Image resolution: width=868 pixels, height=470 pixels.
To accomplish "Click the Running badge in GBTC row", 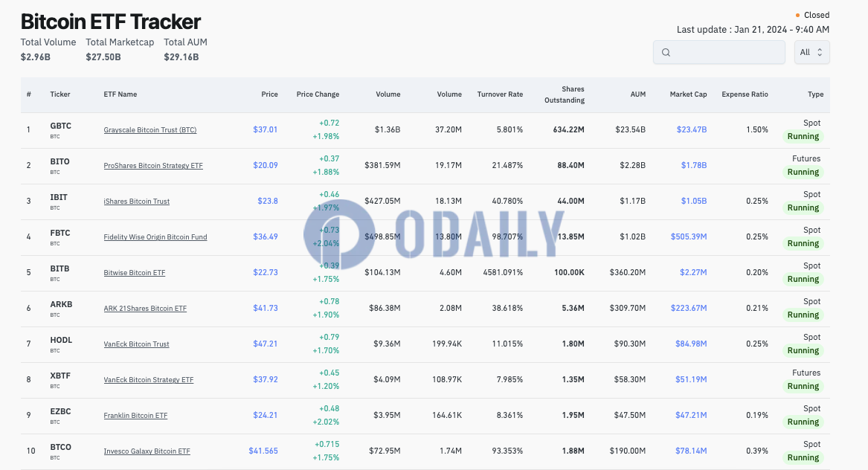I will 803,137.
